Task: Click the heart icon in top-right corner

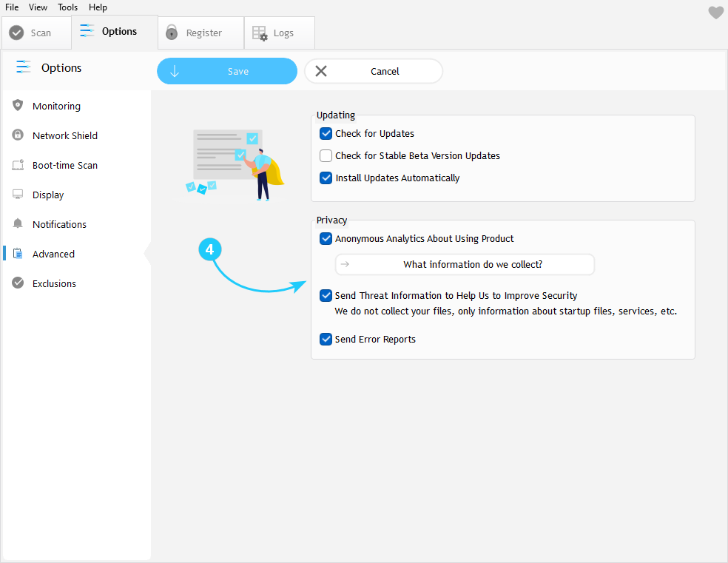Action: [715, 13]
